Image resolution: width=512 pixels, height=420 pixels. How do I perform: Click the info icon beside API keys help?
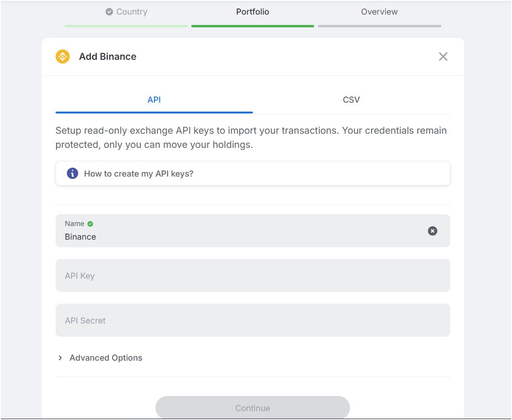point(72,173)
